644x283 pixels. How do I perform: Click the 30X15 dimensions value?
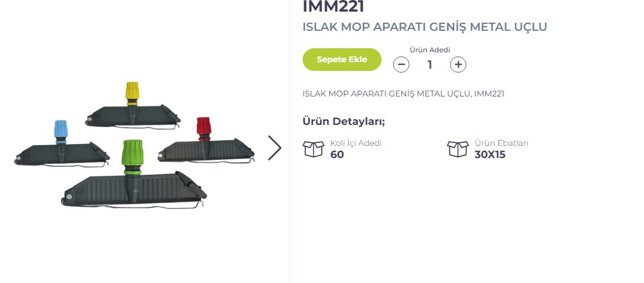click(490, 155)
